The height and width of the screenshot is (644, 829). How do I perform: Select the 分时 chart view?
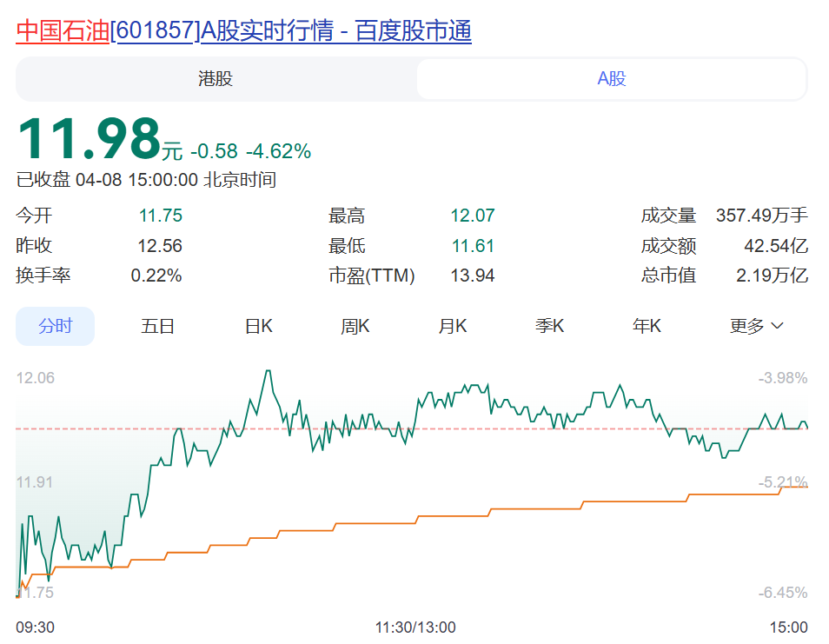pos(55,325)
